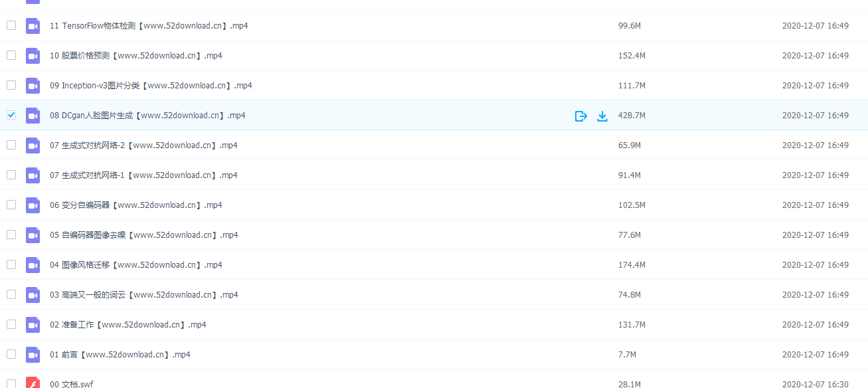The height and width of the screenshot is (388, 868).
Task: Open file 09 Inception-v3图片分类 mp4
Action: (151, 86)
